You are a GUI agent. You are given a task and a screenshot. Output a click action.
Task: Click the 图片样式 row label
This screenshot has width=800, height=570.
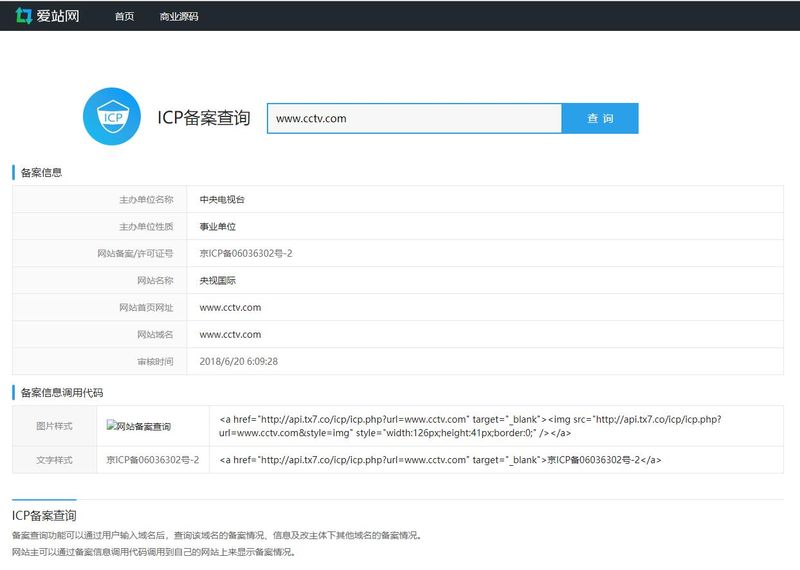(54, 426)
